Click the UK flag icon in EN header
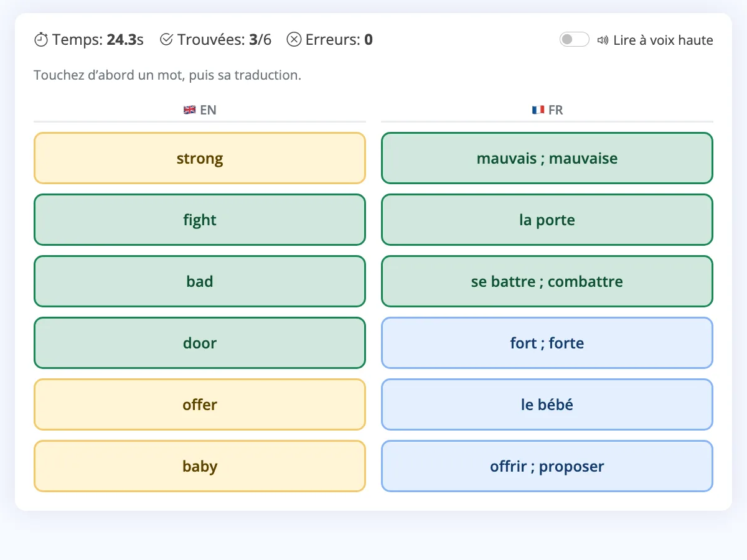This screenshot has width=747, height=560. (190, 110)
